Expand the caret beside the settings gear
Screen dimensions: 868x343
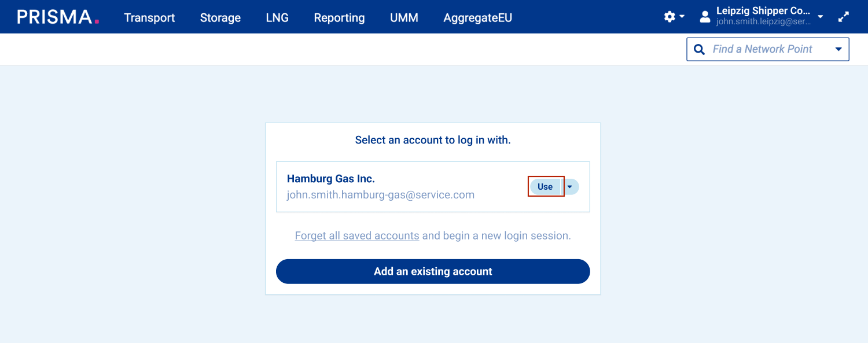coord(682,17)
